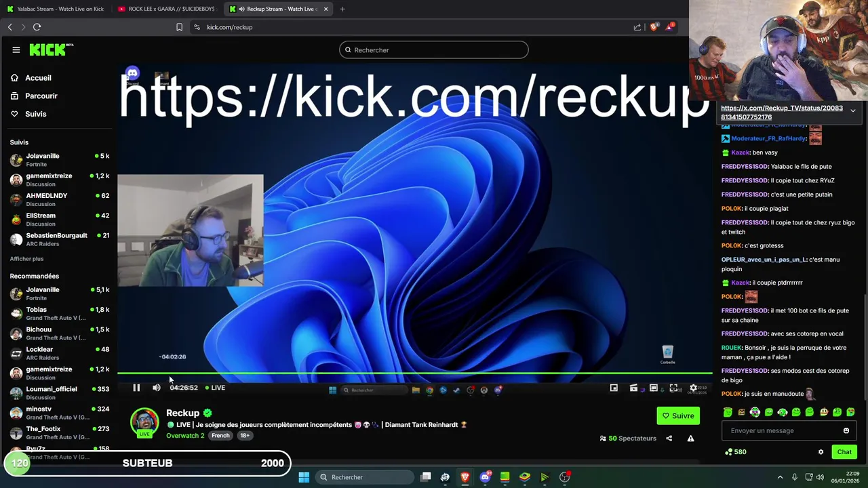Follow Reckup with the Suivre button
Viewport: 868px width, 488px height.
678,415
